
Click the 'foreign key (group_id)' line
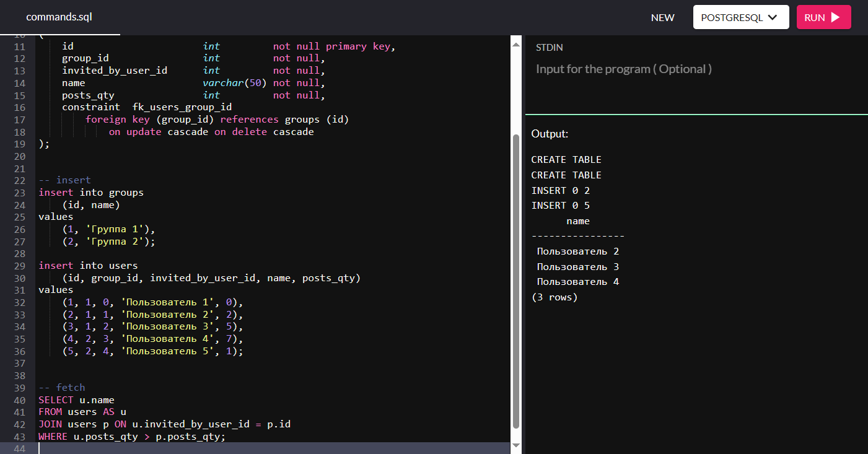(217, 120)
